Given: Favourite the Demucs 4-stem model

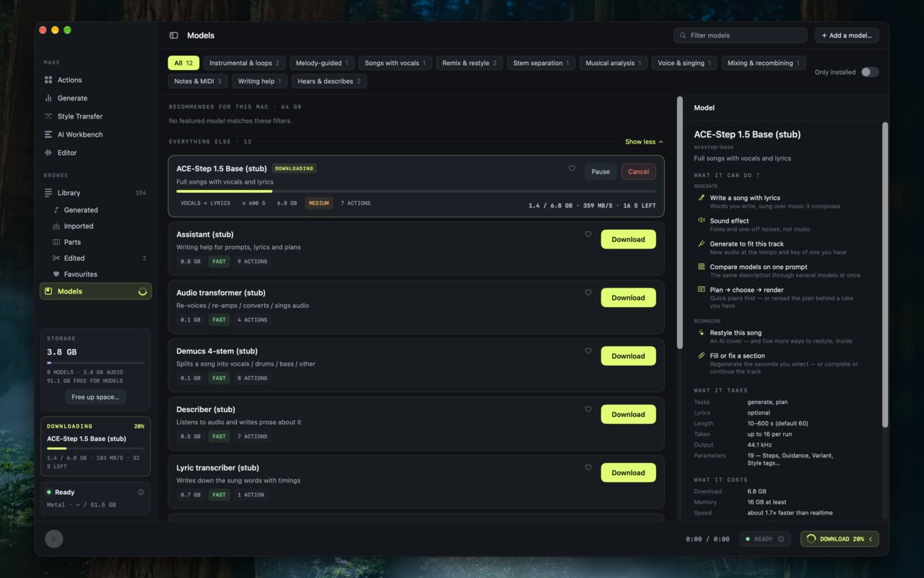Looking at the screenshot, I should pyautogui.click(x=588, y=351).
